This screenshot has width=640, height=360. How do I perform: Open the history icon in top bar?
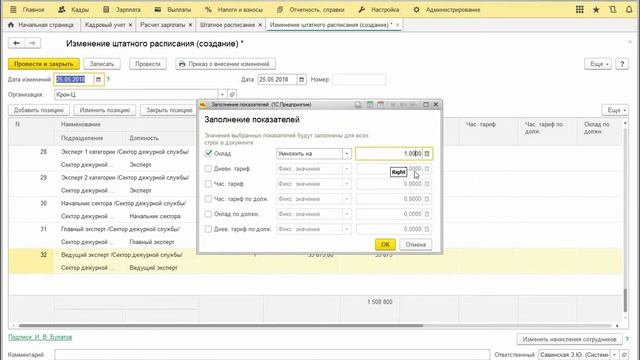(613, 9)
